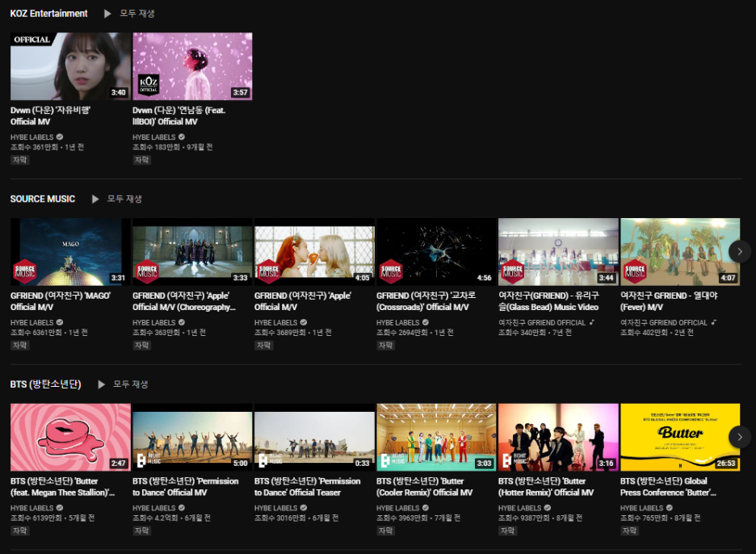Open HYBE LABELS channel under '자유비행' video
The width and height of the screenshot is (756, 554).
[x=31, y=137]
